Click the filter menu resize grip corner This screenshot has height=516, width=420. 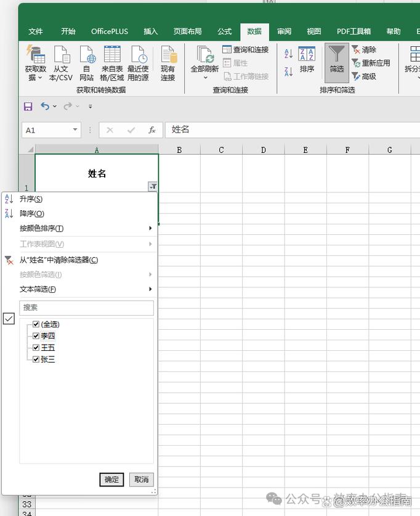(x=154, y=491)
